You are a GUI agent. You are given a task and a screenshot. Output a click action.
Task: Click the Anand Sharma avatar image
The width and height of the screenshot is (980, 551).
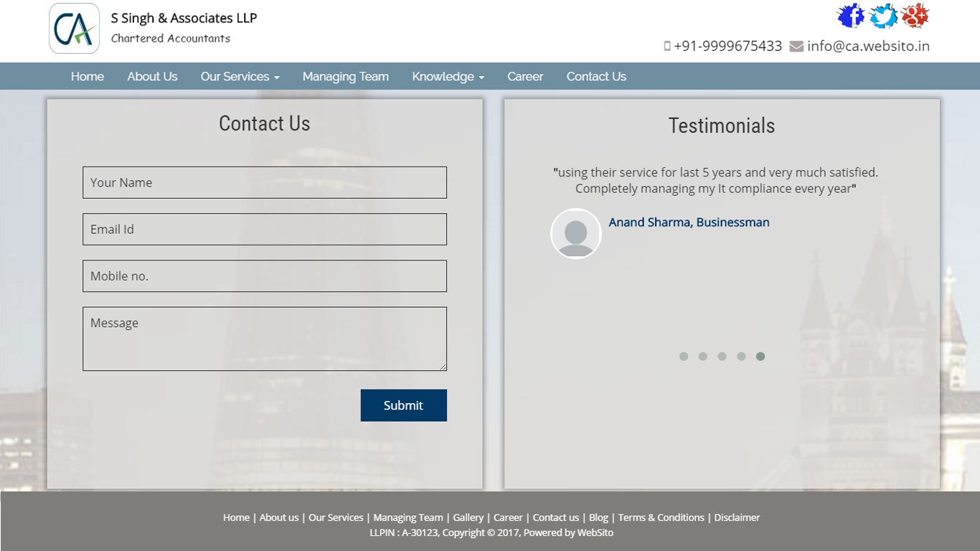[575, 233]
